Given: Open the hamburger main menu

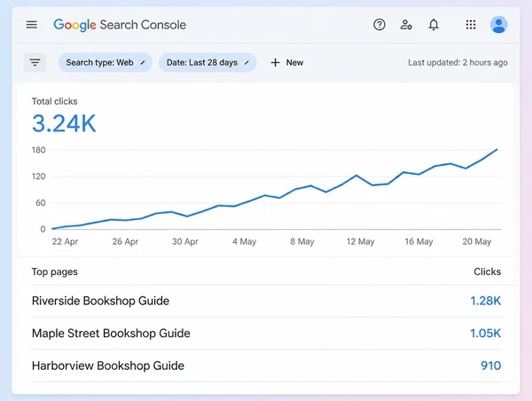Looking at the screenshot, I should pyautogui.click(x=32, y=25).
